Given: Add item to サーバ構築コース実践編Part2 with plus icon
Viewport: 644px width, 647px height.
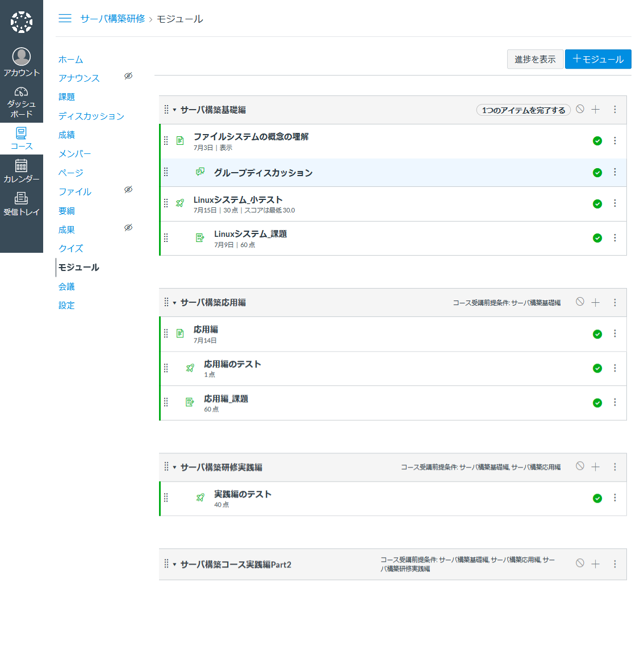Looking at the screenshot, I should 595,564.
